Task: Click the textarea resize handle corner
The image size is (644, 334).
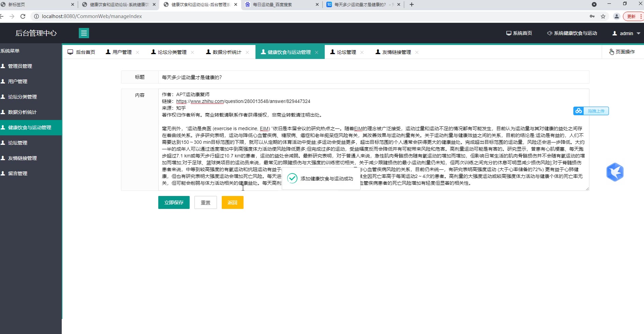Action: pos(587,188)
